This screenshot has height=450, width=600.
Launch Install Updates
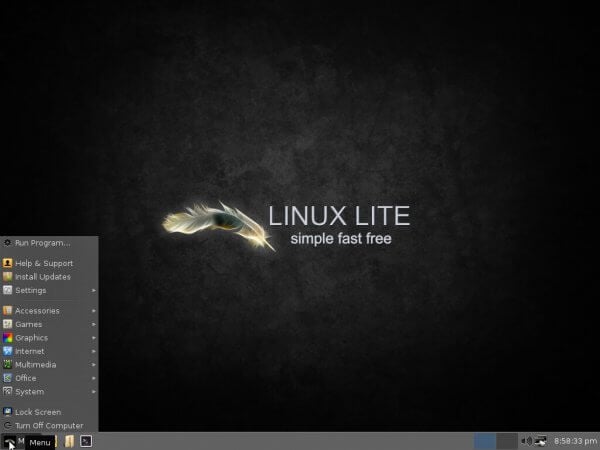click(49, 277)
